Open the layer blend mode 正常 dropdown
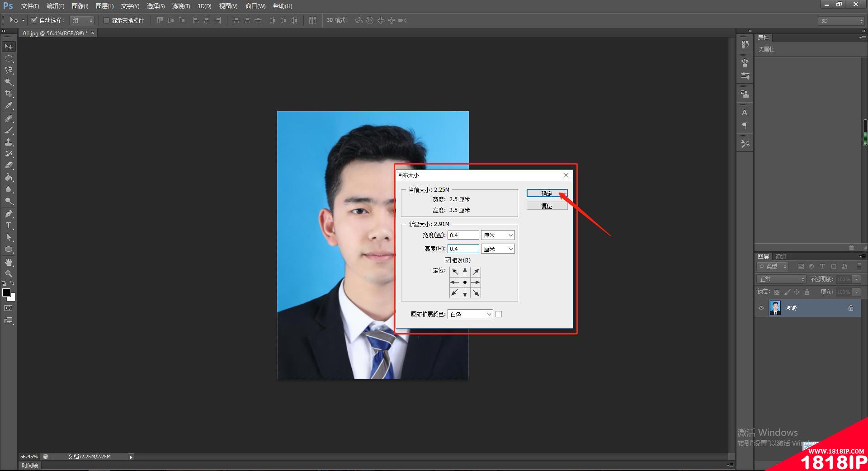 (781, 279)
